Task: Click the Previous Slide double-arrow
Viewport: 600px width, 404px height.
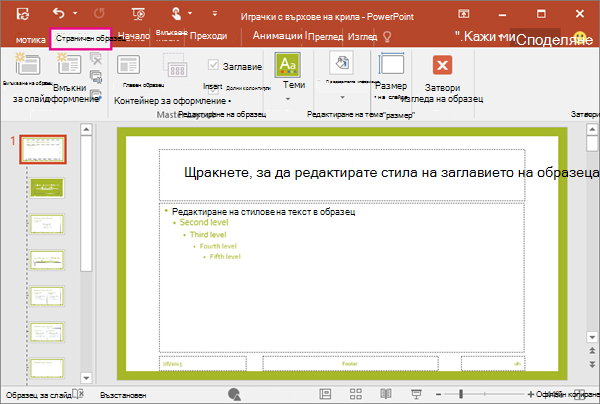Action: click(592, 350)
